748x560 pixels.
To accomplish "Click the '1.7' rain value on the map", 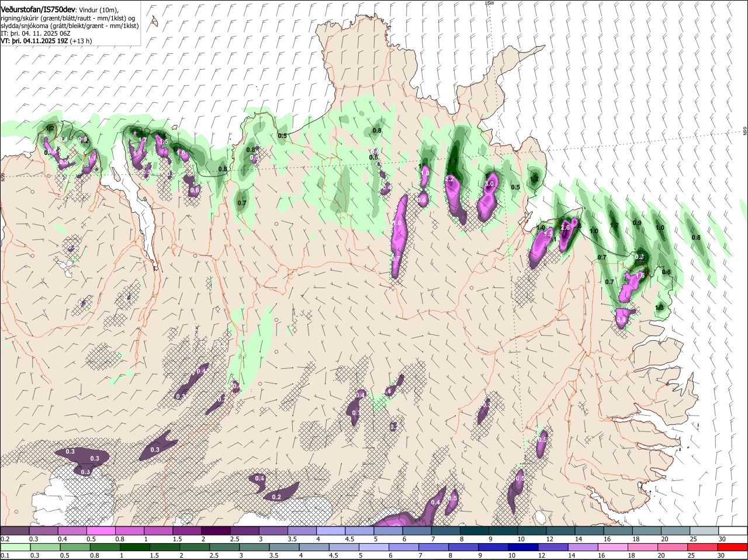I will (452, 161).
